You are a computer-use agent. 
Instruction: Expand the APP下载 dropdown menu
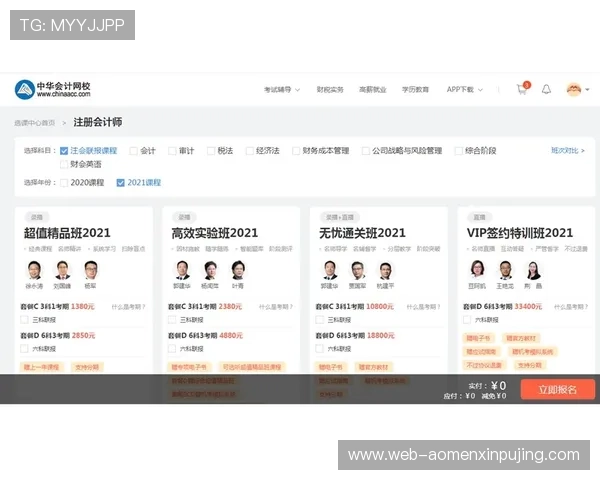[465, 90]
